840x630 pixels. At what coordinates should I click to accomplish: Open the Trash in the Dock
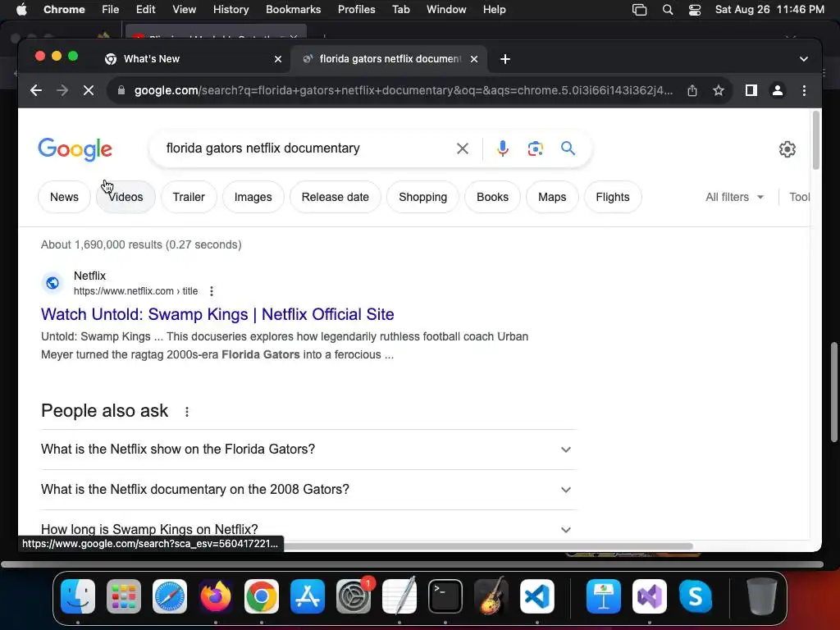pos(762,596)
